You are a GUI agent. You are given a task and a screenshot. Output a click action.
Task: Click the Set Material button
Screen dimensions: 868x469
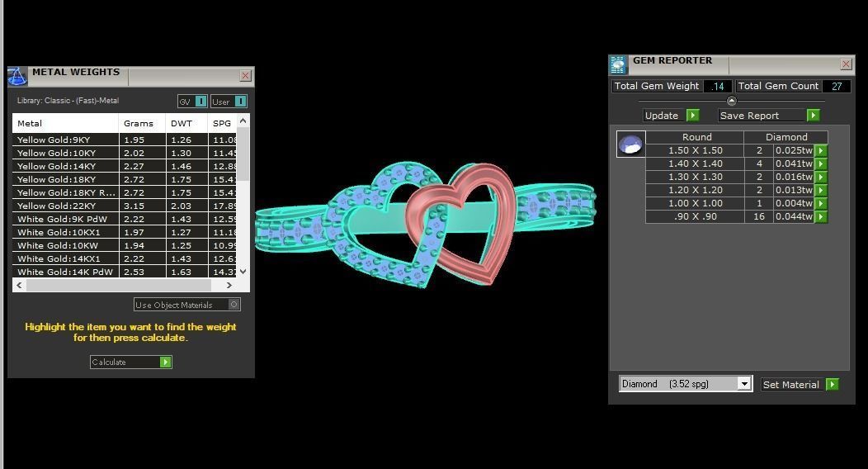pos(800,384)
